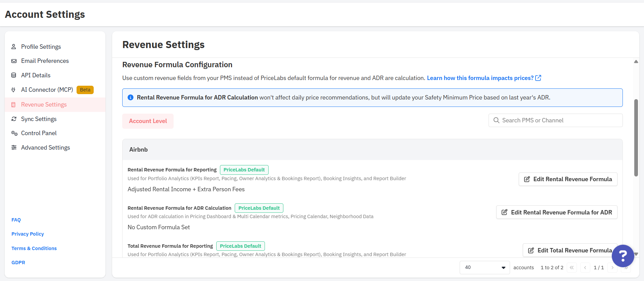Go to previous page arrow

(585, 268)
